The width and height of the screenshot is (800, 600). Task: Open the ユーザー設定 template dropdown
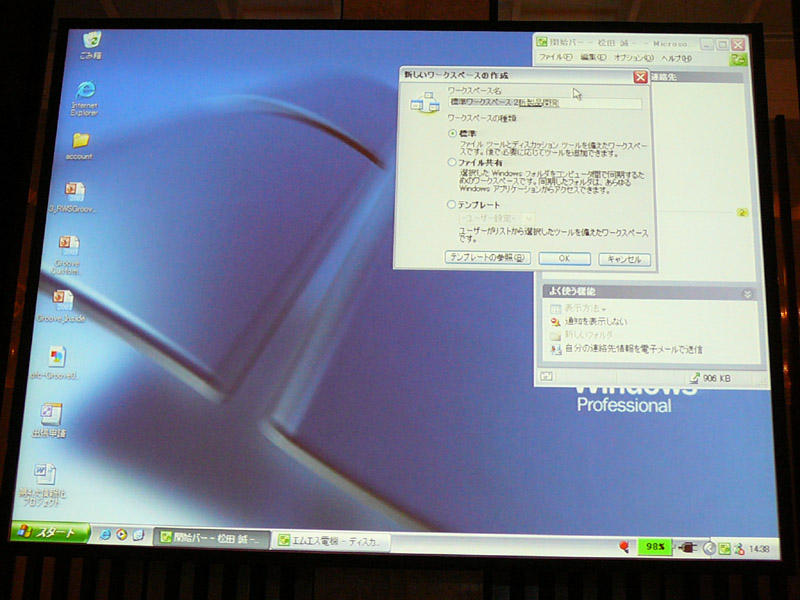click(x=497, y=218)
